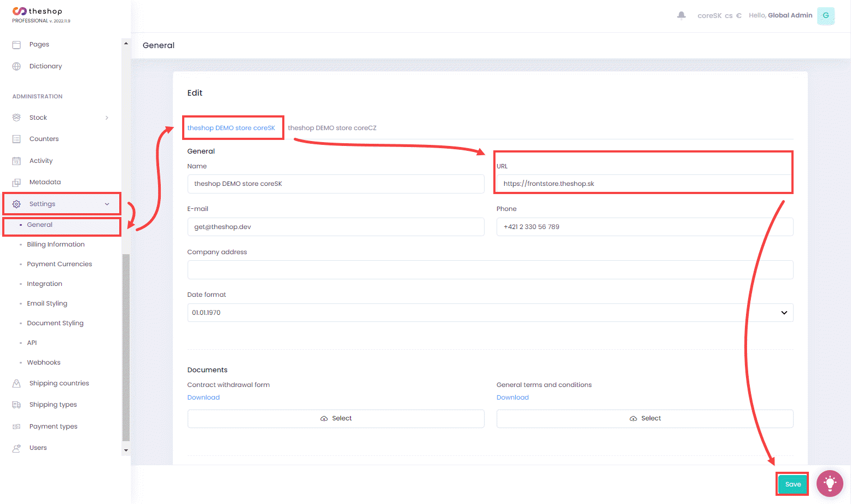Screen dimensions: 851x504
Task: Open the euro currency selector
Action: pos(739,16)
